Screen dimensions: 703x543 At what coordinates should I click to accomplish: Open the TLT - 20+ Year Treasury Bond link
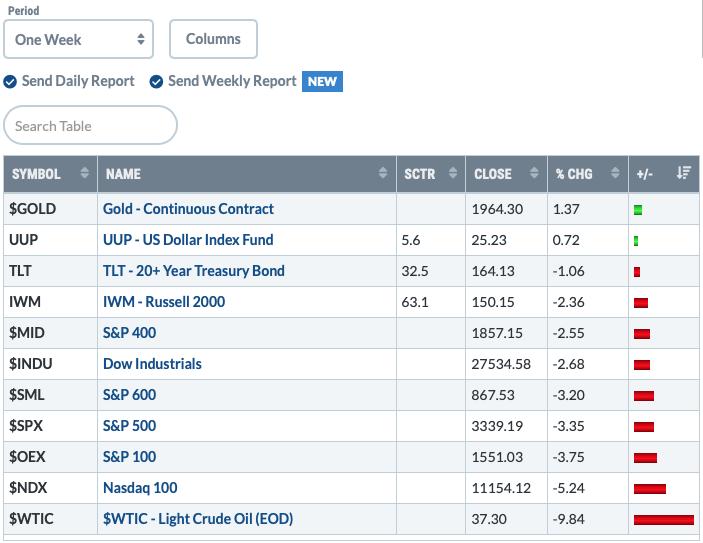pos(194,271)
